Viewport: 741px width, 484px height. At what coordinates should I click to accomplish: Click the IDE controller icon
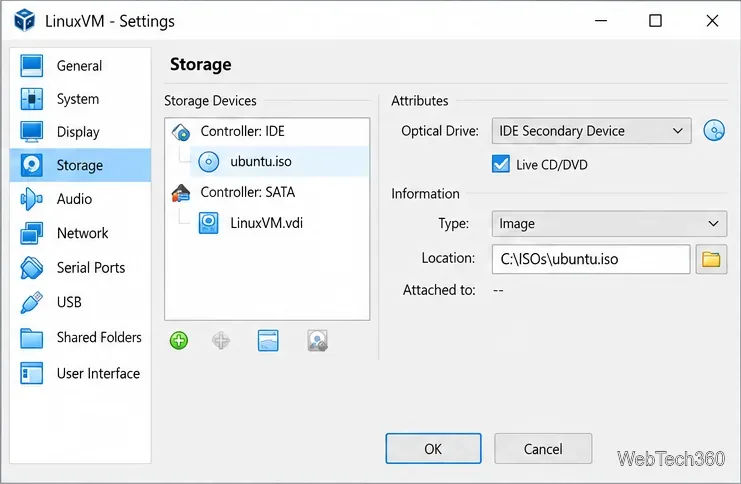tap(181, 132)
